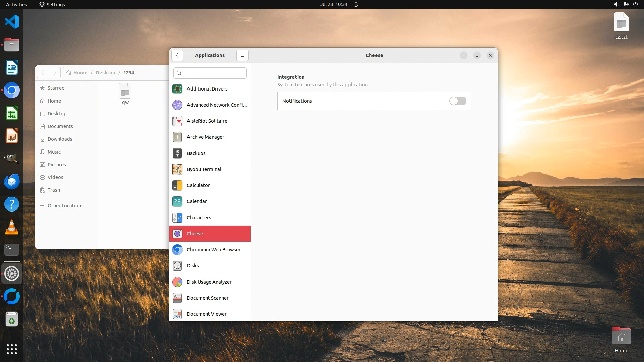This screenshot has width=644, height=362.
Task: Open the clock and calendar dropdown
Action: pyautogui.click(x=333, y=4)
